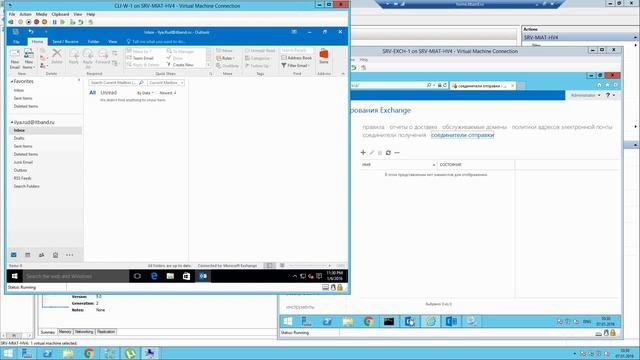Open соединители получения link in Exchange

tap(394, 135)
